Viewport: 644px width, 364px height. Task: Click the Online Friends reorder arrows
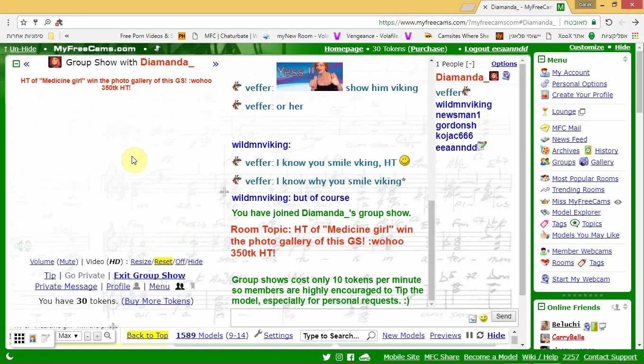click(x=626, y=307)
